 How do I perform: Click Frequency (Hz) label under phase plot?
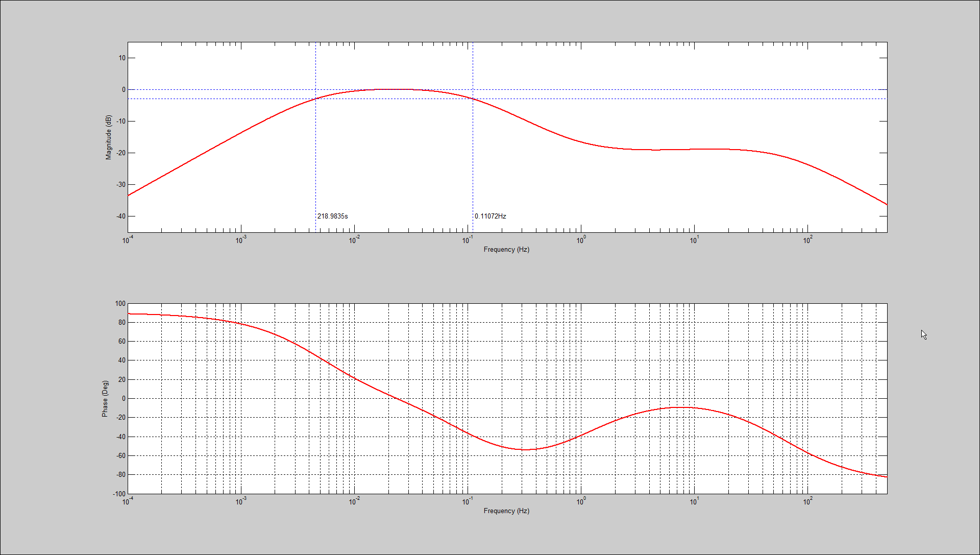pyautogui.click(x=506, y=511)
